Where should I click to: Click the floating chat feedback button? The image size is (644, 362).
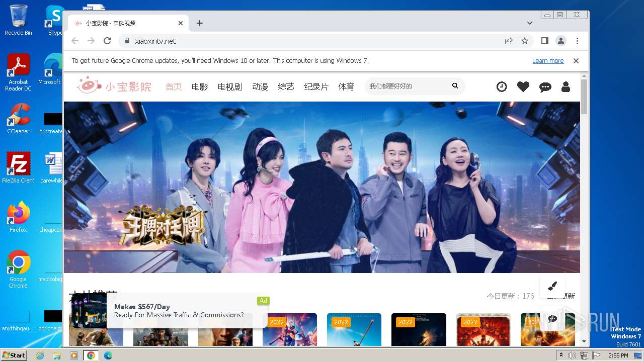point(552,319)
